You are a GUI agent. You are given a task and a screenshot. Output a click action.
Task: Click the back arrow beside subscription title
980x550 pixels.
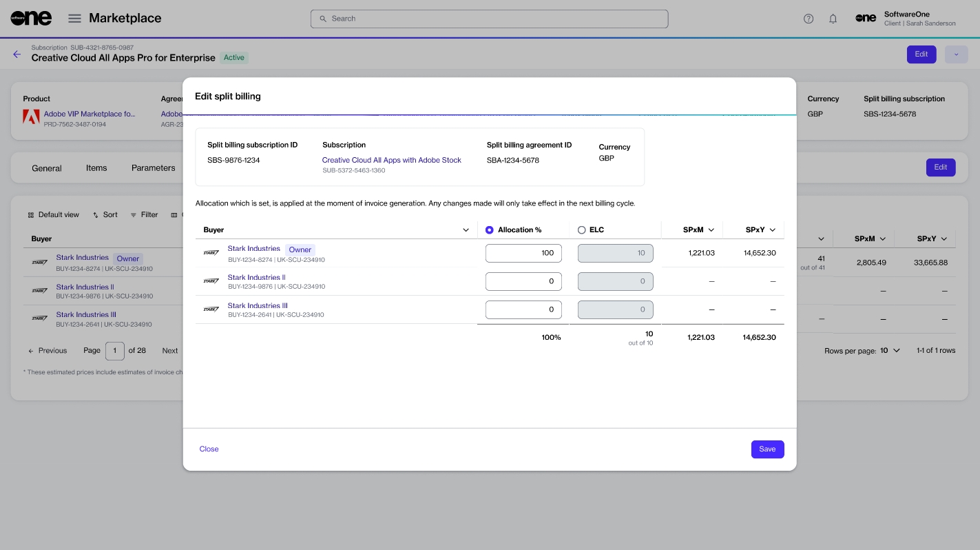pos(17,54)
